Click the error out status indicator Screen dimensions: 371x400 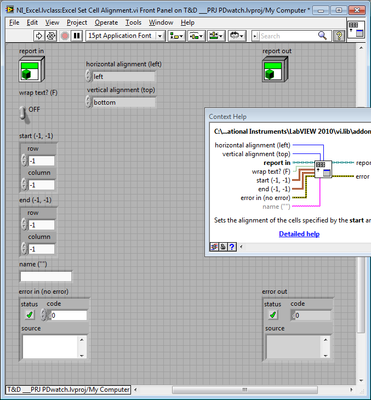273,315
